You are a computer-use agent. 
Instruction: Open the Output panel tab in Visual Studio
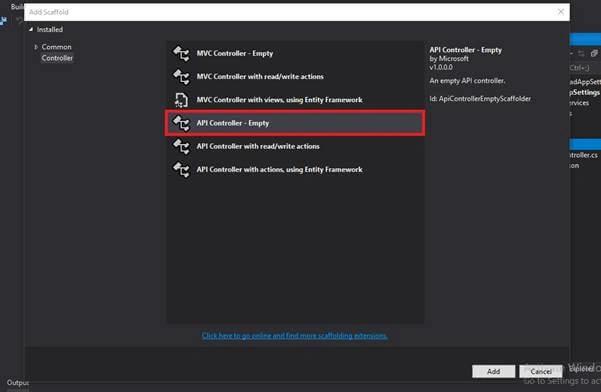click(17, 382)
